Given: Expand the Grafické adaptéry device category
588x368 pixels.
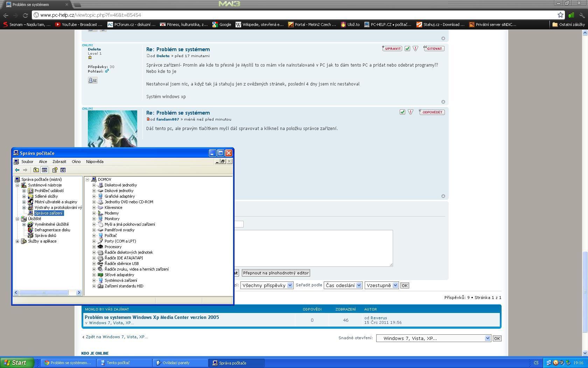Looking at the screenshot, I should pyautogui.click(x=94, y=196).
